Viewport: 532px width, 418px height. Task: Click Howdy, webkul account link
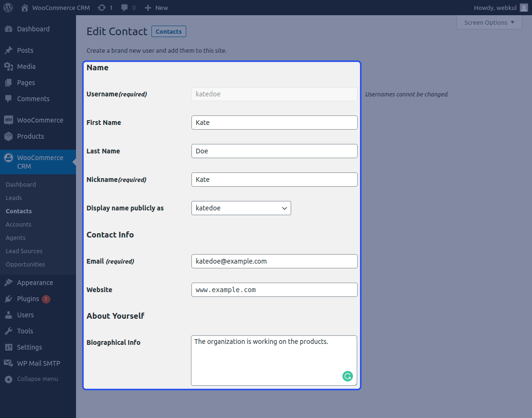coord(495,8)
